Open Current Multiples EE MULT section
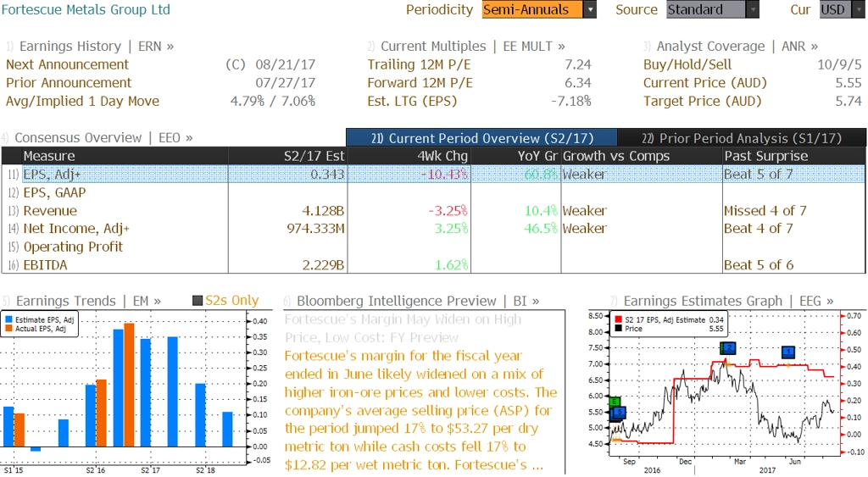 pyautogui.click(x=466, y=47)
